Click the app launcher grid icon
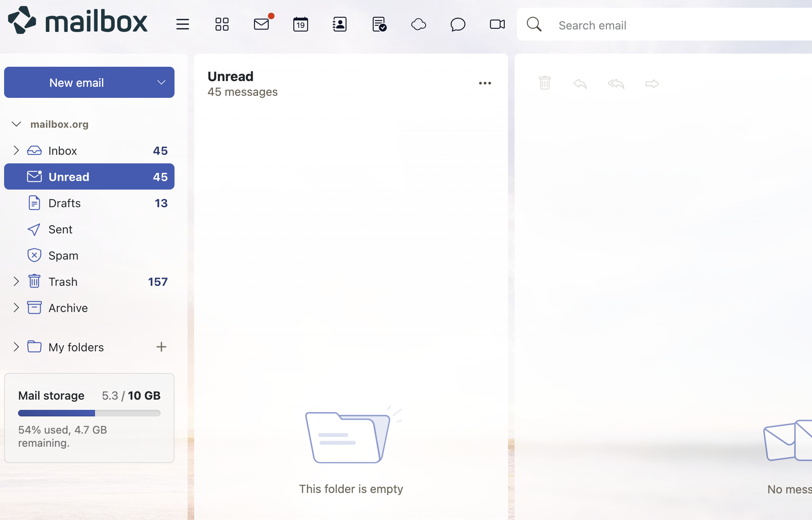Image resolution: width=812 pixels, height=520 pixels. [222, 25]
